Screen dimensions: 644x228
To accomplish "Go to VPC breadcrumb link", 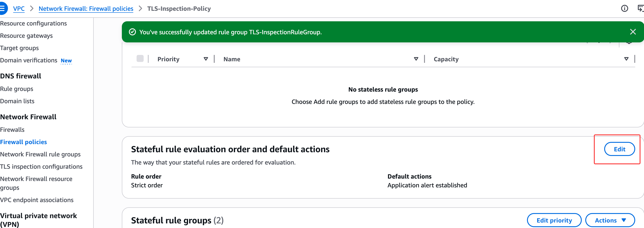I will 19,9.
